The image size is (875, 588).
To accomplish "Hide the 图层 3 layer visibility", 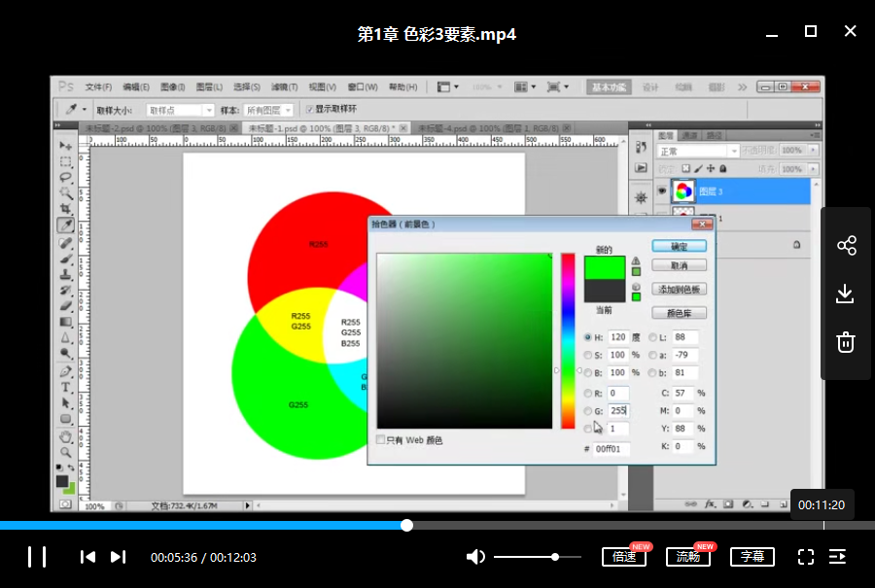I will click(x=662, y=190).
